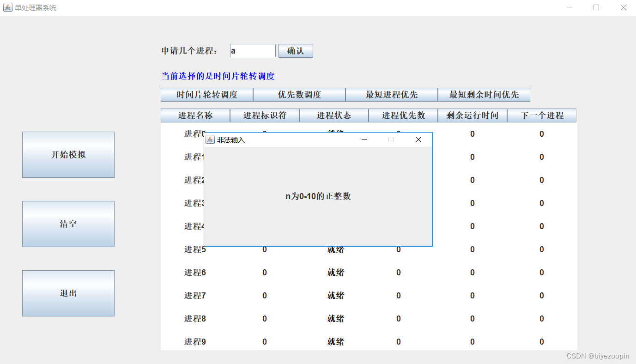636x364 pixels.
Task: Minimize the 单处理器系统 main window
Action: click(x=569, y=7)
